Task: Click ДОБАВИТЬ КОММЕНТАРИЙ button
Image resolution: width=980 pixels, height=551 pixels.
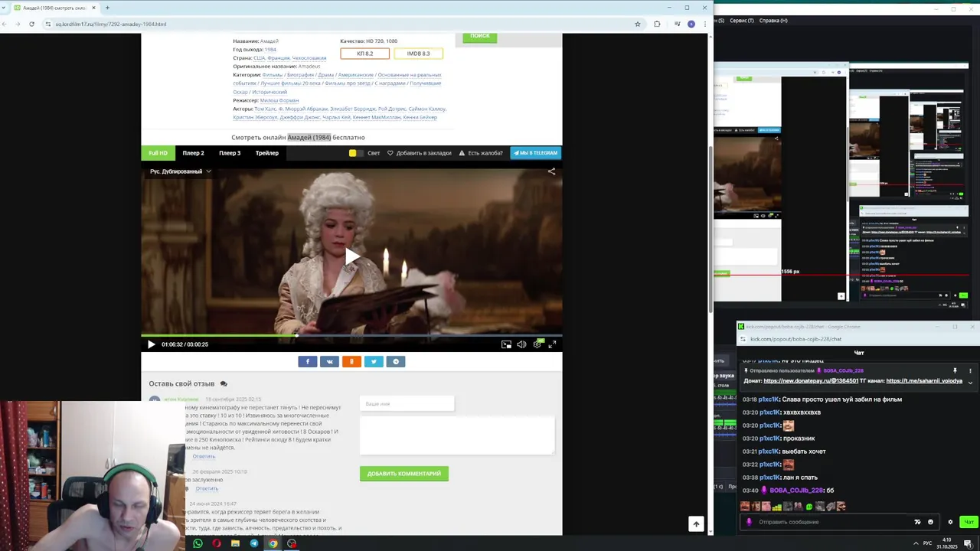Action: pos(404,474)
